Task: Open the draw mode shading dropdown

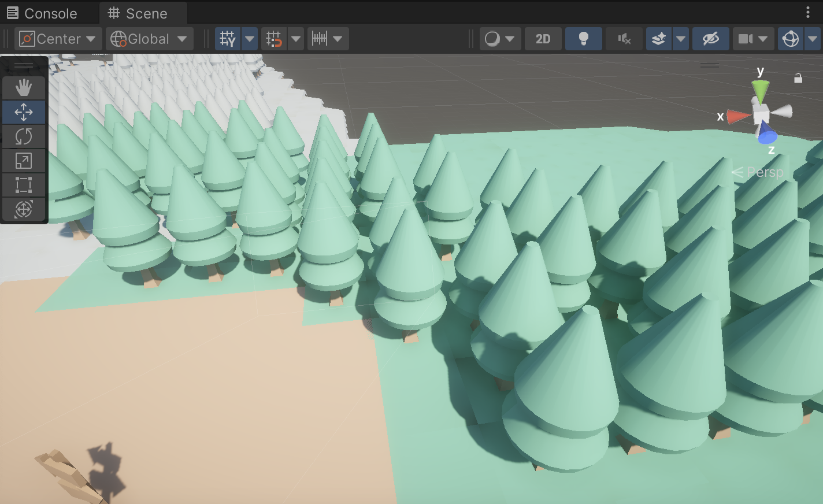Action: click(x=500, y=39)
